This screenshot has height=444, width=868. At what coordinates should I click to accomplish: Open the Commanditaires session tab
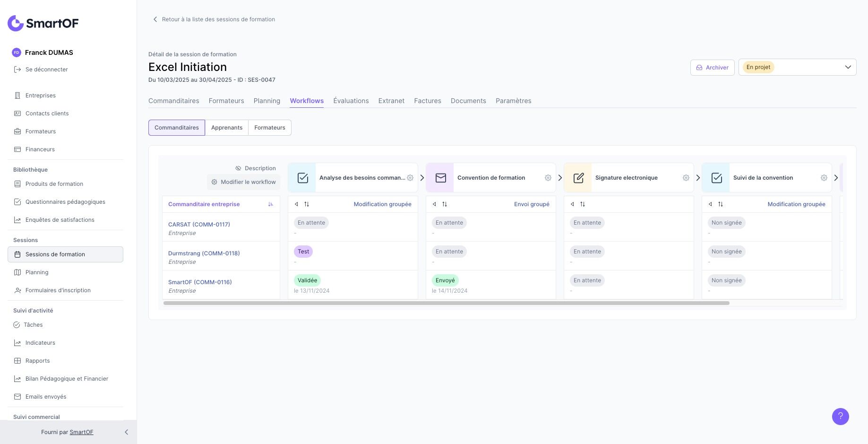point(174,101)
